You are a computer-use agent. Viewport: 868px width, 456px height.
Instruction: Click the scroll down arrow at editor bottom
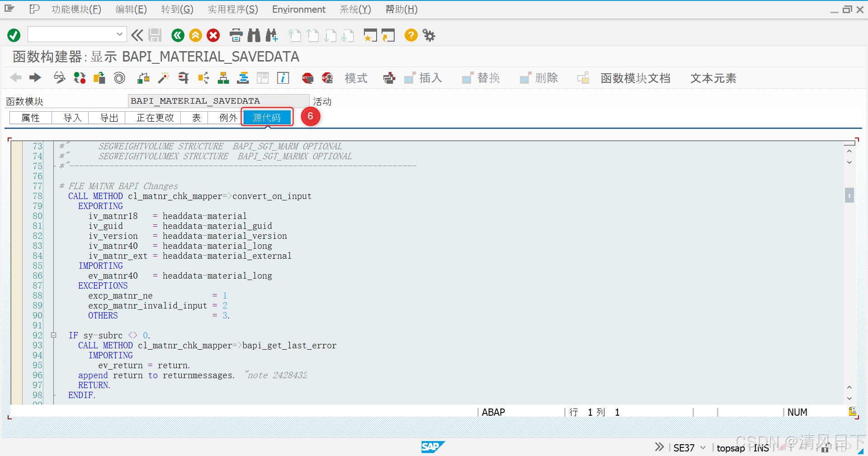[x=849, y=398]
